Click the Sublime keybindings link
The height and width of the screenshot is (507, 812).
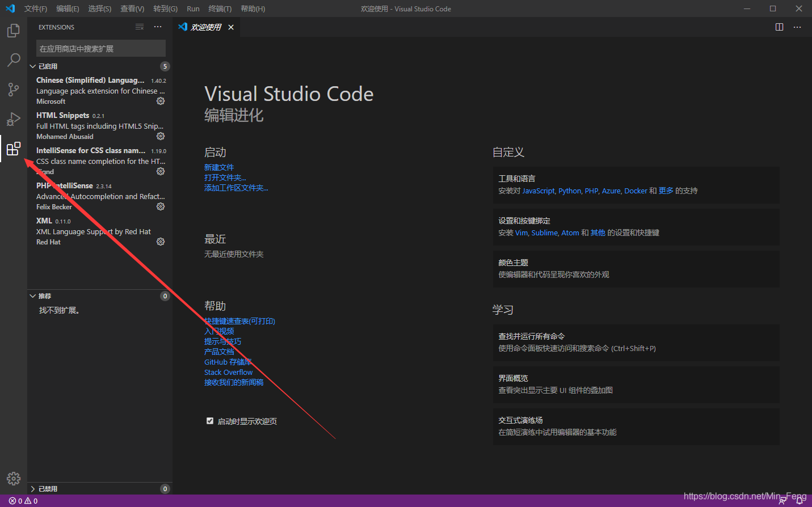[x=545, y=233]
